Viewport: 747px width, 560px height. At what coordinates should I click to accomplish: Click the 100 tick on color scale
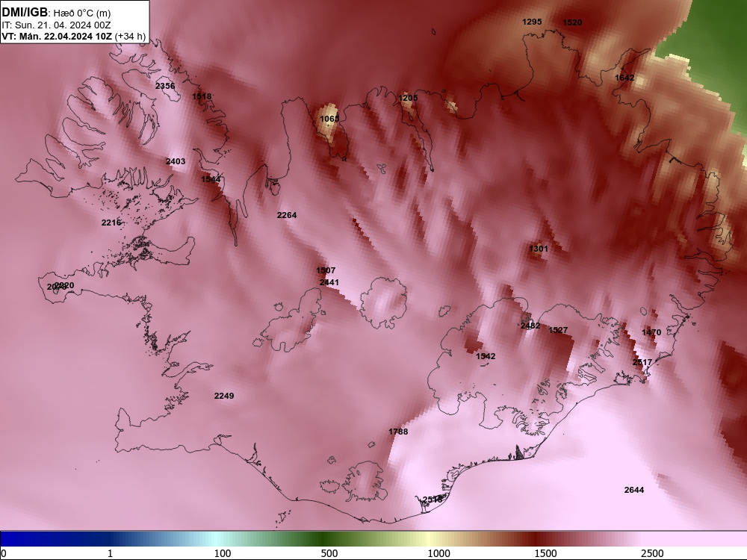(223, 553)
